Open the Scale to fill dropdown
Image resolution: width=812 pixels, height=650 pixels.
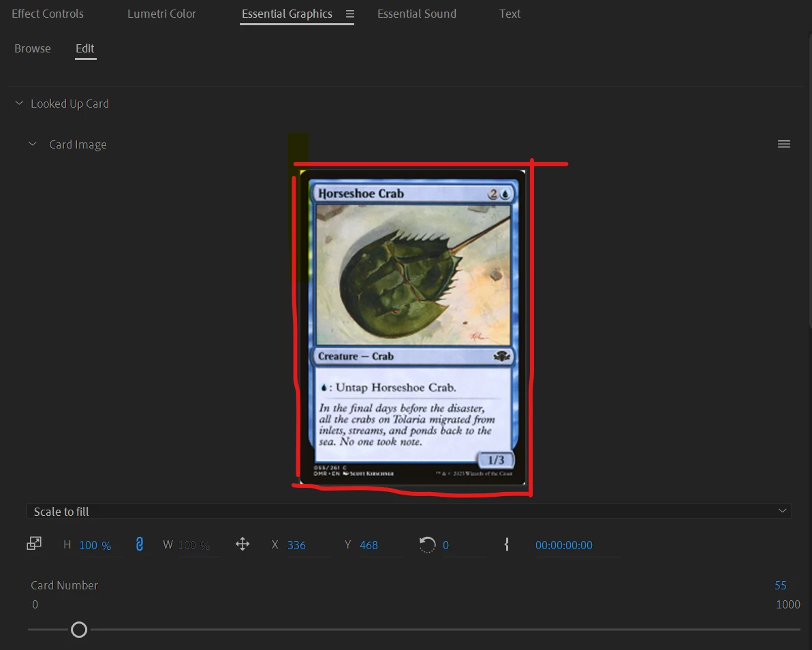(409, 511)
